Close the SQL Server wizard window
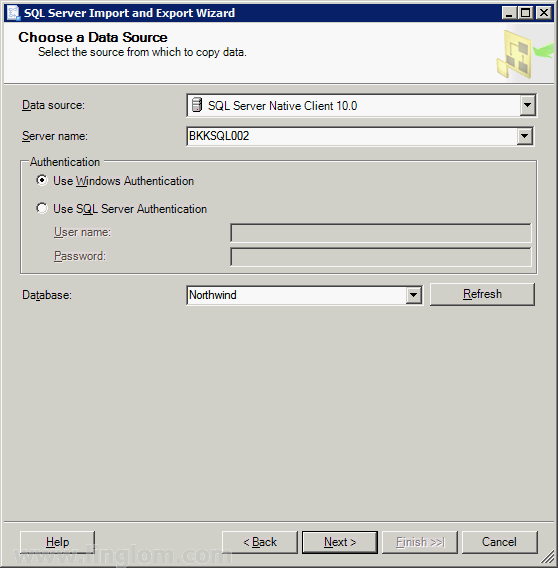Viewport: 558px width, 568px height. [544, 13]
